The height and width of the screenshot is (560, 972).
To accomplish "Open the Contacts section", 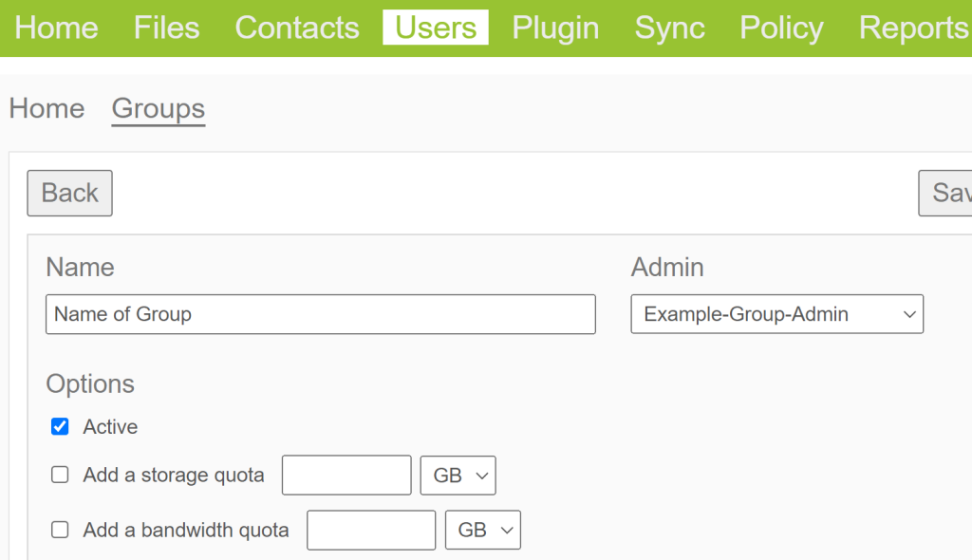I will 296,28.
